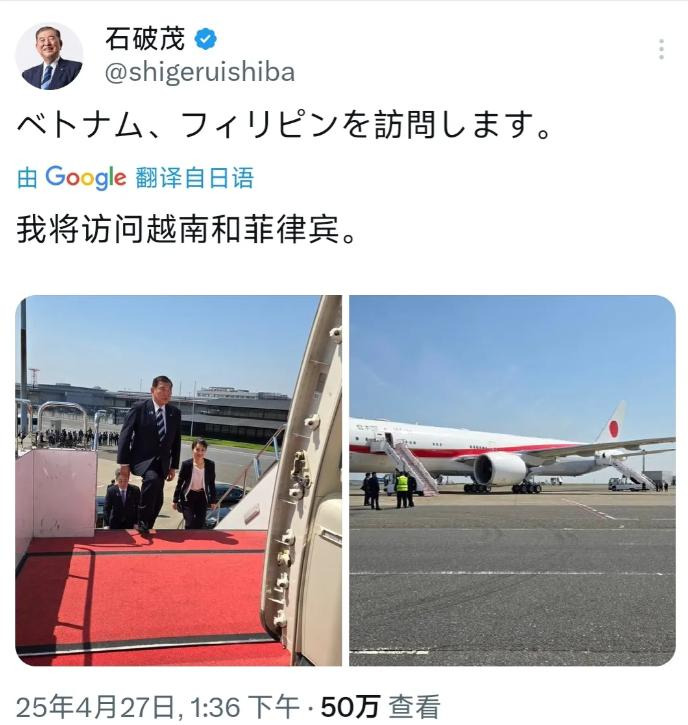Click the man in suit climbing stairs
Screen dimensions: 688x725
pyautogui.click(x=150, y=453)
